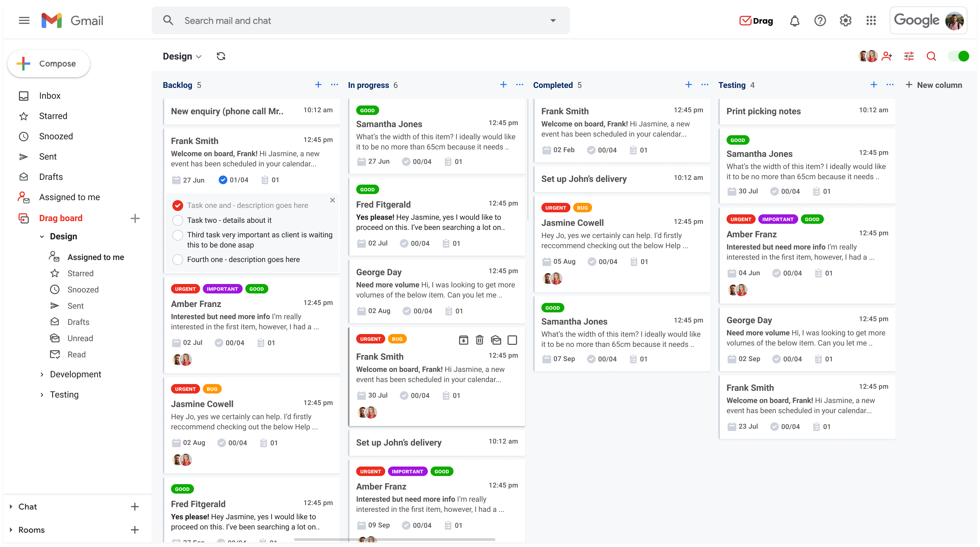The width and height of the screenshot is (980, 547).
Task: Toggle the green Drag board switch
Action: coord(958,56)
